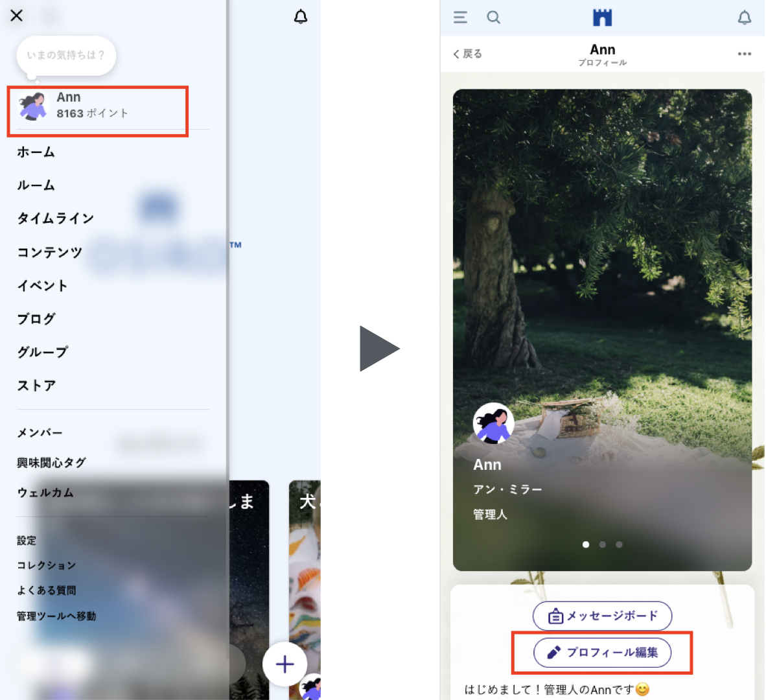Switch to the second carousel page dot
This screenshot has height=700, width=766.
(603, 544)
